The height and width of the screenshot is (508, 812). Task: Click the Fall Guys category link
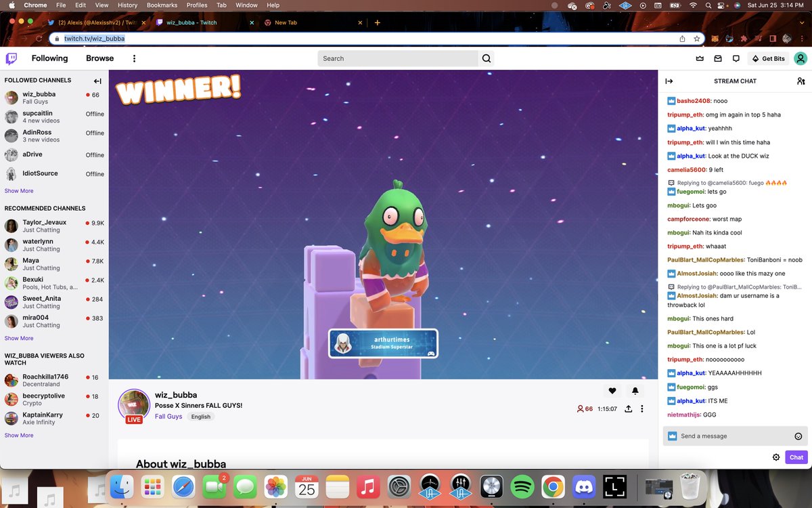pos(168,417)
